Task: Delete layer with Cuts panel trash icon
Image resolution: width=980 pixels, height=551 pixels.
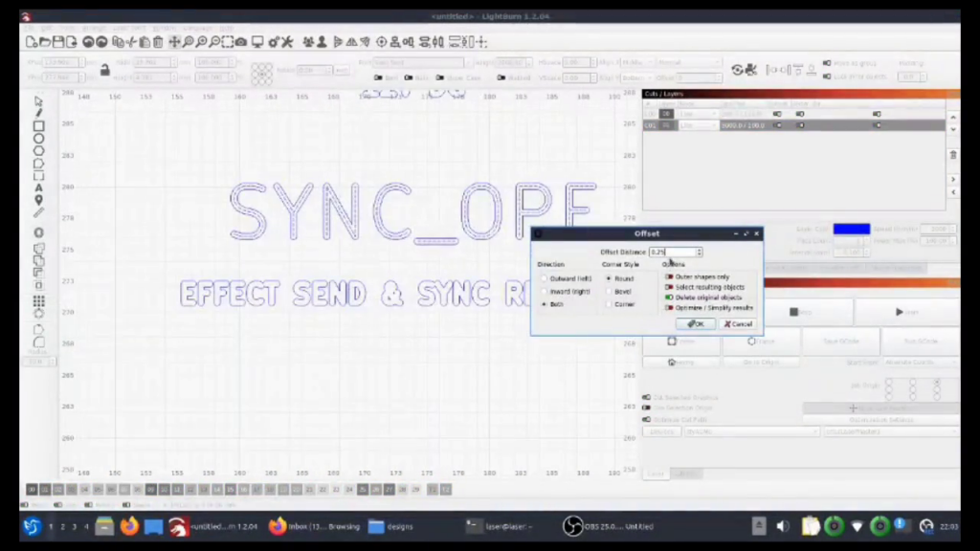Action: click(953, 155)
